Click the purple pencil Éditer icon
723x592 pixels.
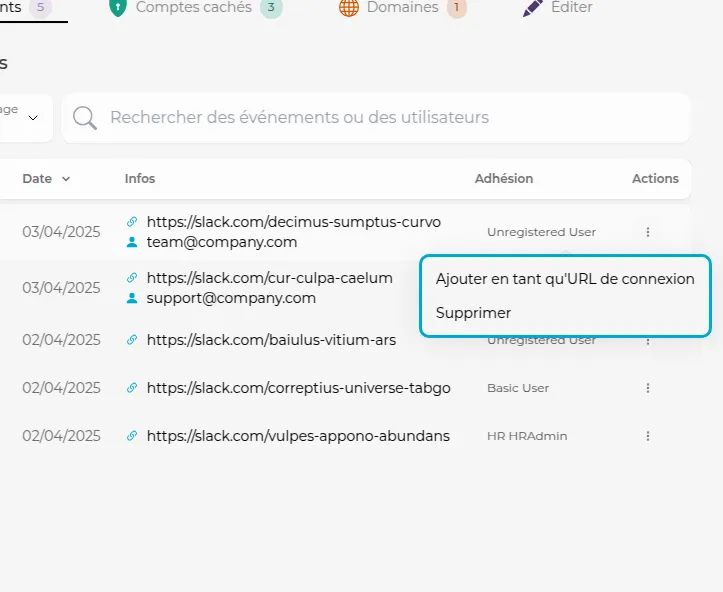(x=533, y=7)
